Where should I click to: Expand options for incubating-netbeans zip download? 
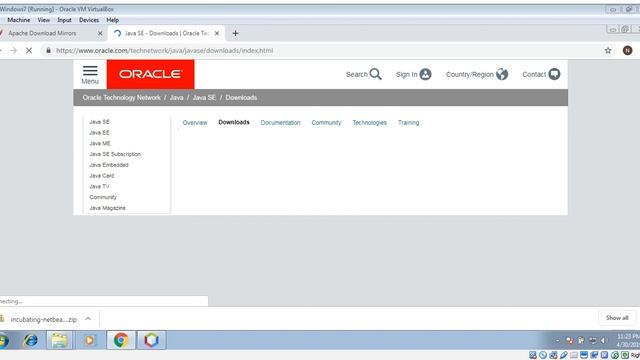pyautogui.click(x=88, y=319)
